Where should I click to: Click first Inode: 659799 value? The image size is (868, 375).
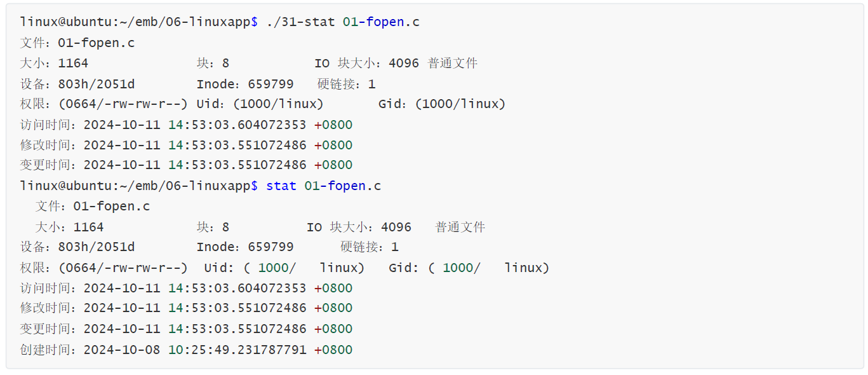coord(245,84)
